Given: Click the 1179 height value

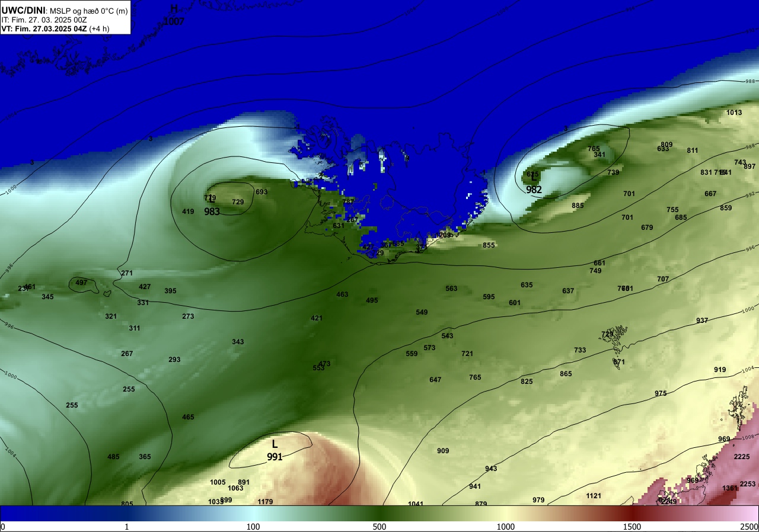Looking at the screenshot, I should [x=265, y=502].
